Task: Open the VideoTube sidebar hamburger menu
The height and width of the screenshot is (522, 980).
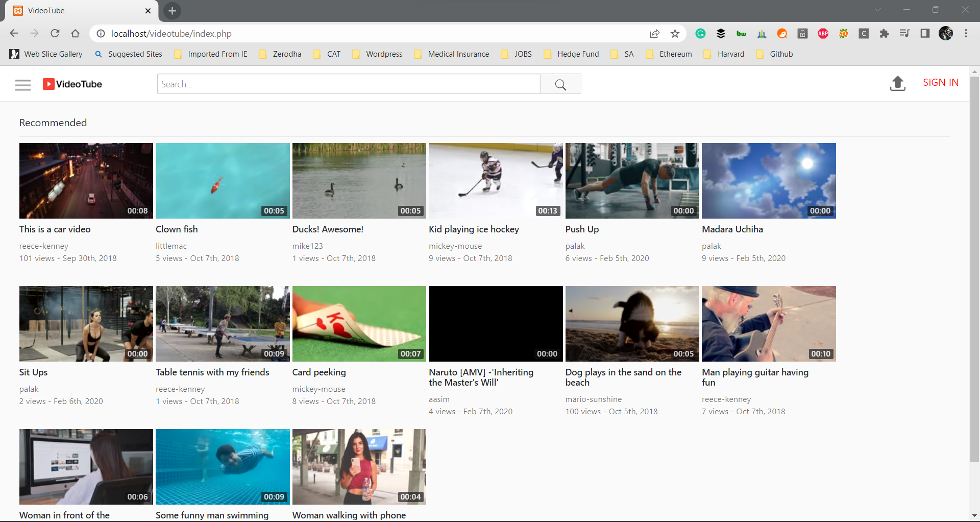Action: [23, 84]
